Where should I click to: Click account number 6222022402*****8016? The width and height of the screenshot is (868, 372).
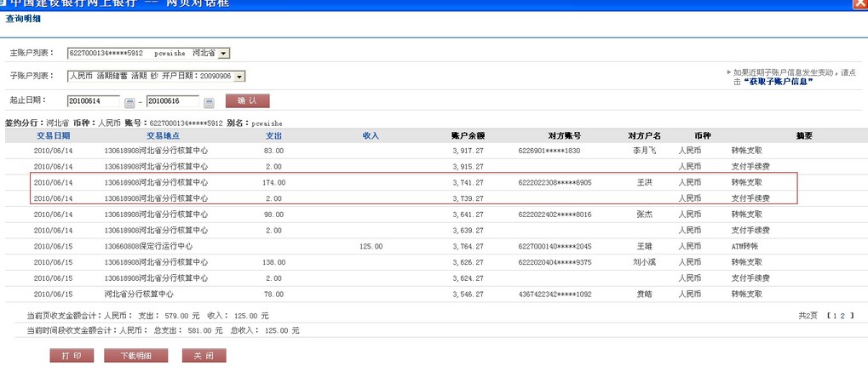(555, 215)
